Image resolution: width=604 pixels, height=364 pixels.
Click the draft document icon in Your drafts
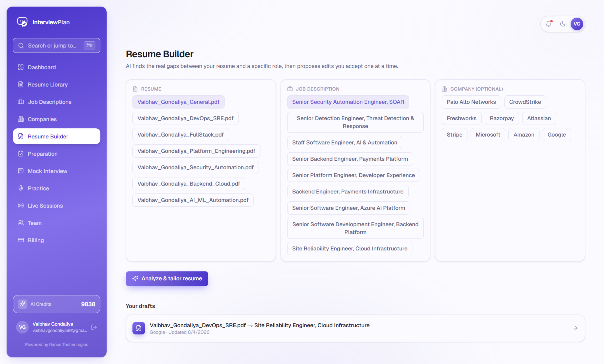click(139, 328)
